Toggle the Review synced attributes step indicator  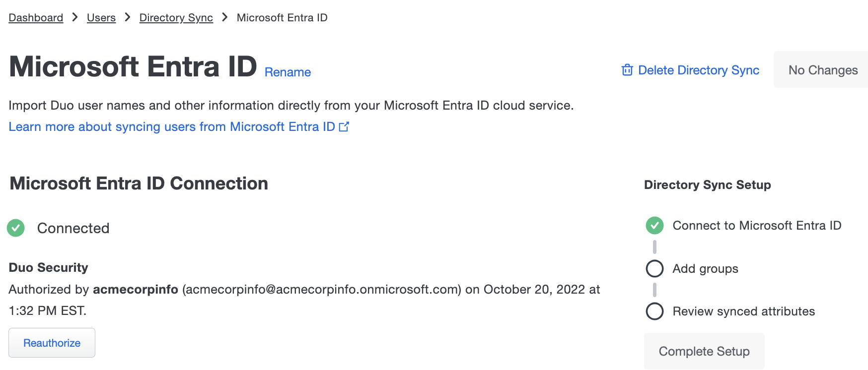click(654, 311)
